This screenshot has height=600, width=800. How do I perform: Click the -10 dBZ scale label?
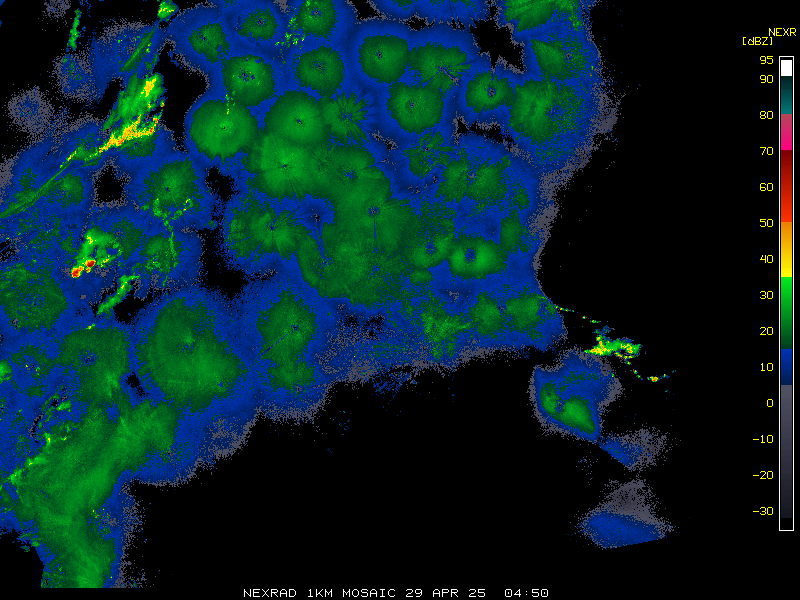763,439
